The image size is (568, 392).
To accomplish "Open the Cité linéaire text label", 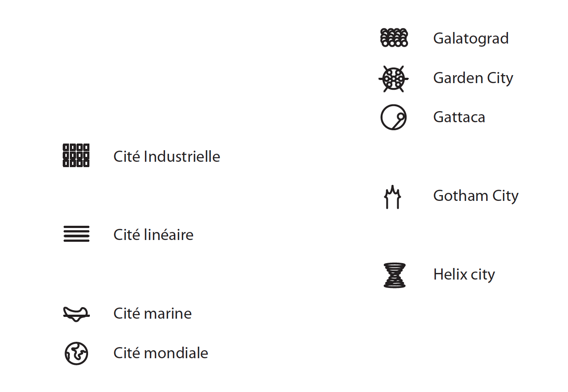I will pyautogui.click(x=153, y=235).
